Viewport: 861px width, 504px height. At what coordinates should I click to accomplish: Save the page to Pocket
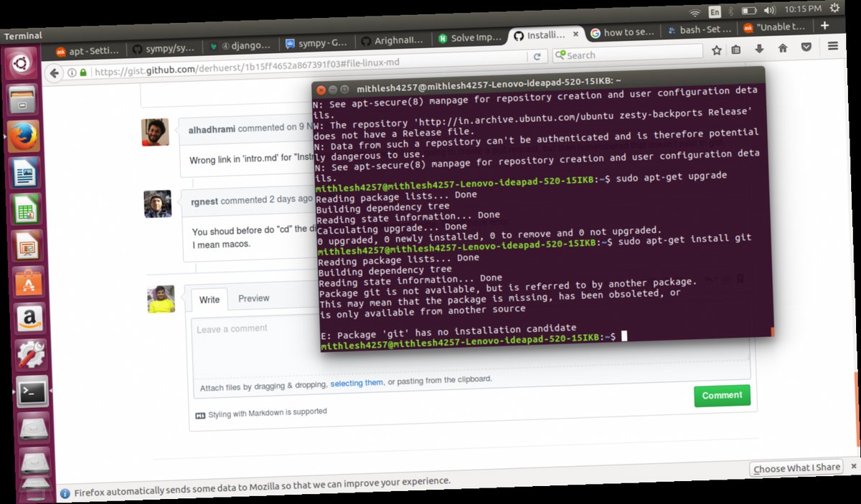(805, 47)
